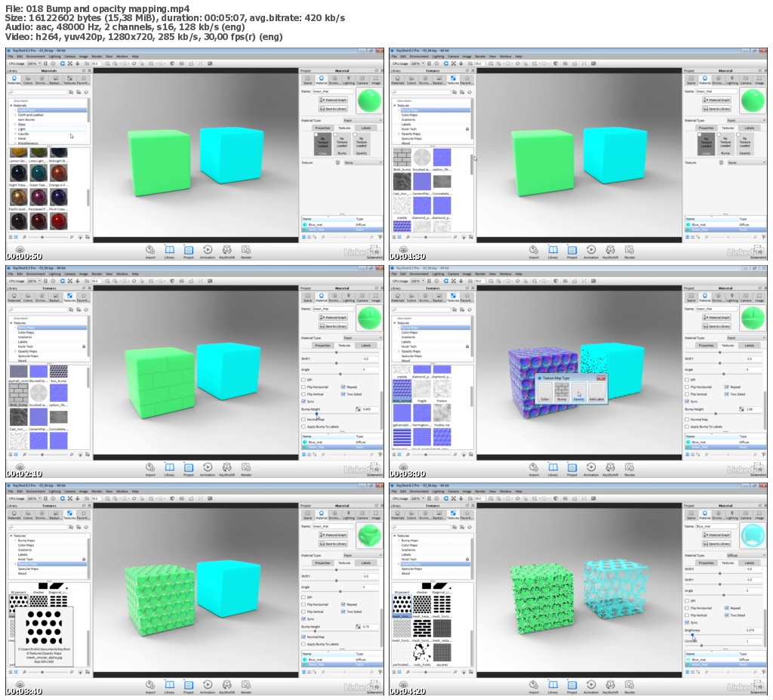Choose Bump icon in Texture Map Type dialog

pos(562,393)
